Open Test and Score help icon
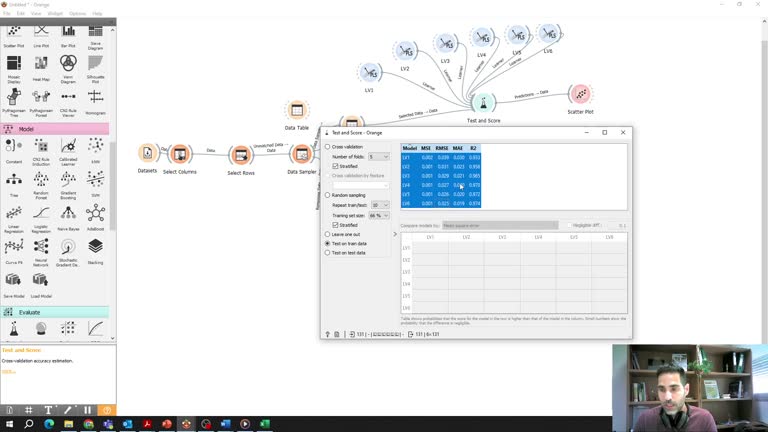This screenshot has width=768, height=432. (x=328, y=335)
